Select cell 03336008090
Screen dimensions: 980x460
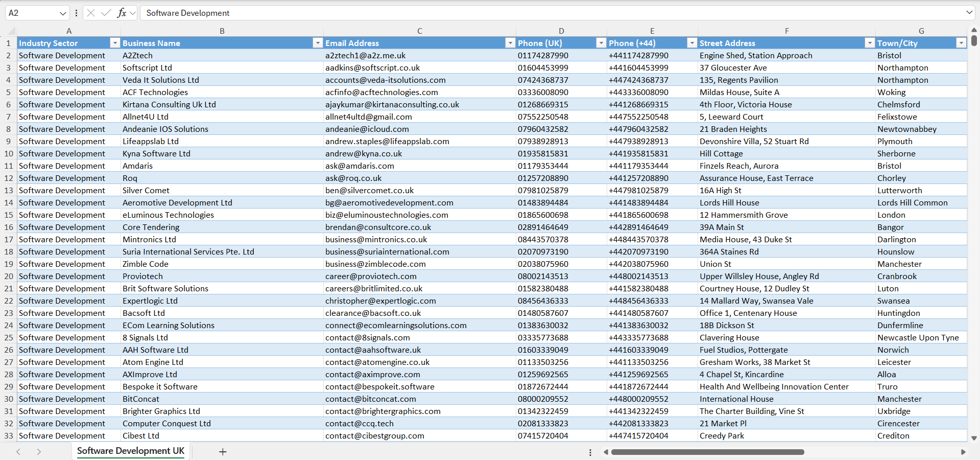(x=561, y=92)
